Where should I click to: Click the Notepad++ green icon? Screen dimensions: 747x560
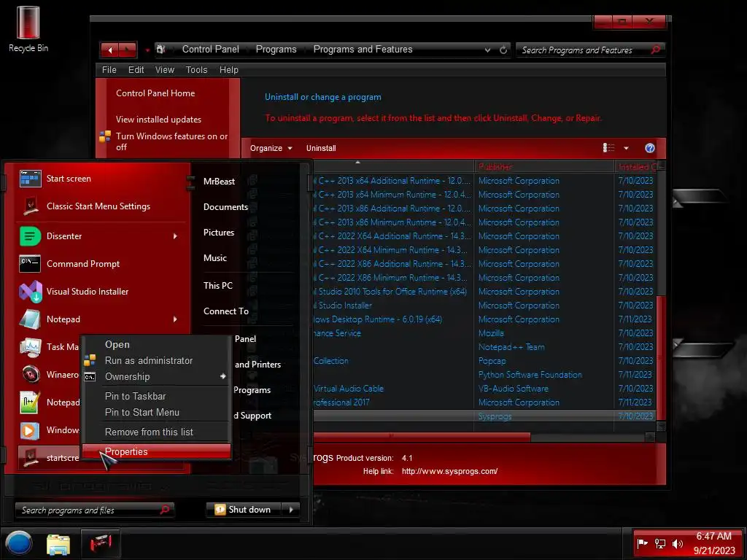[x=29, y=402]
